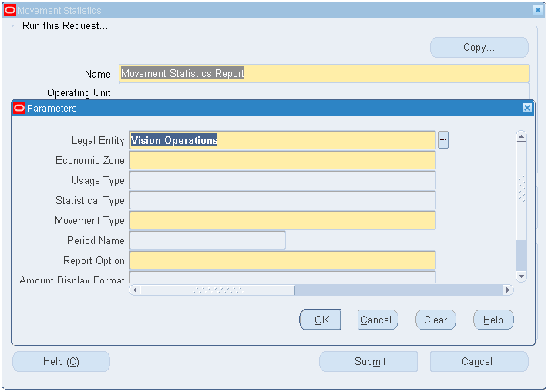This screenshot has height=392, width=548.
Task: Focus the Legal Entity field
Action: (x=282, y=140)
